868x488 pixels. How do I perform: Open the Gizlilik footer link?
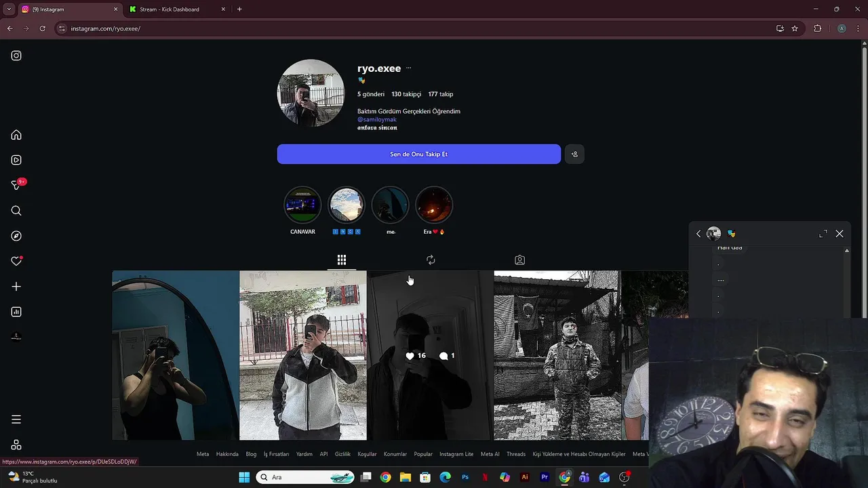342,454
